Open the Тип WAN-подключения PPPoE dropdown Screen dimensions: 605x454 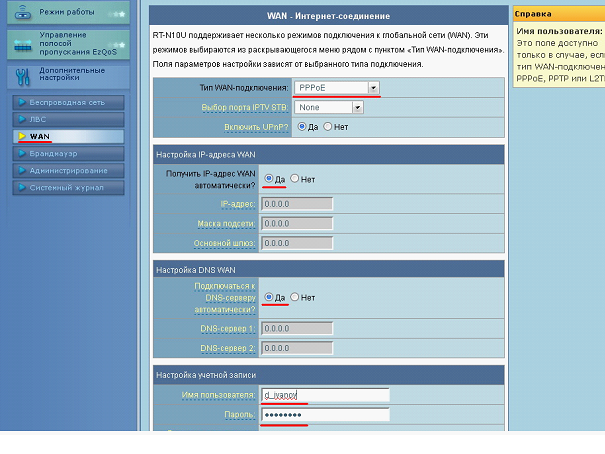[x=336, y=88]
